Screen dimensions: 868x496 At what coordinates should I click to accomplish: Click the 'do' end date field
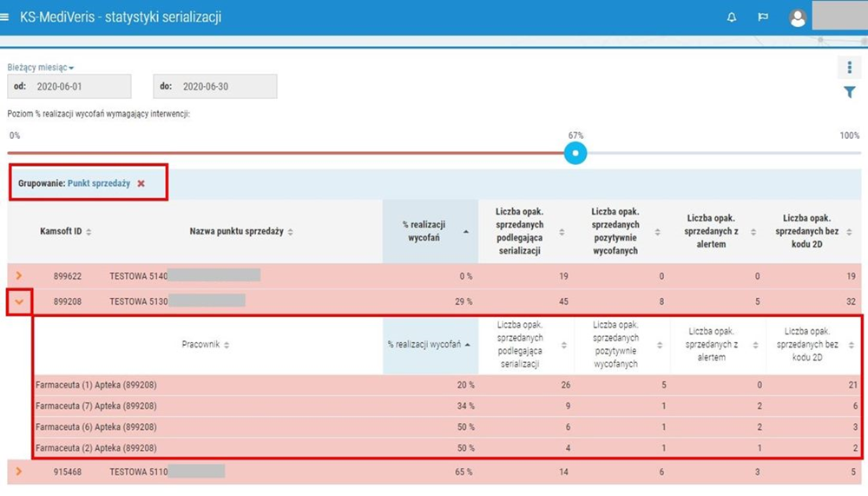215,87
